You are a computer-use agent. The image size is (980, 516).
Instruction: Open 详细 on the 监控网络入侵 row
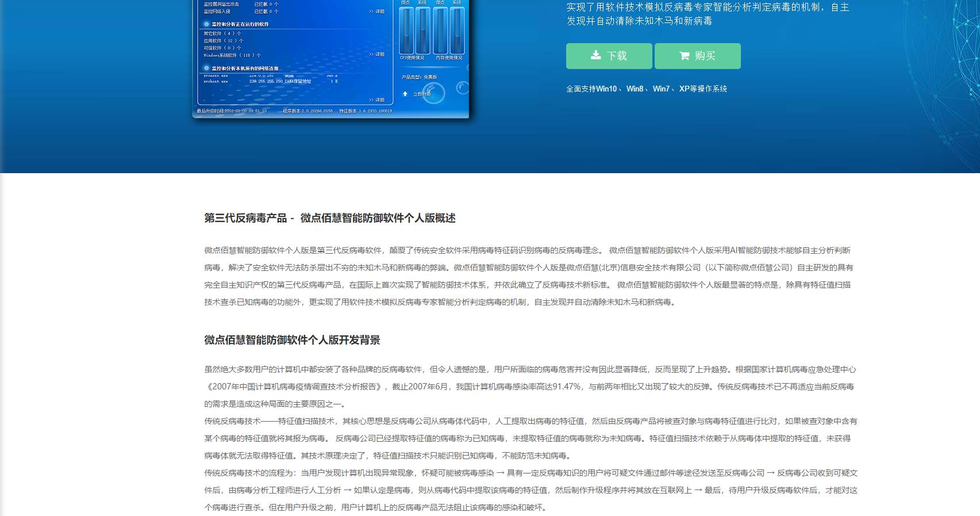377,12
